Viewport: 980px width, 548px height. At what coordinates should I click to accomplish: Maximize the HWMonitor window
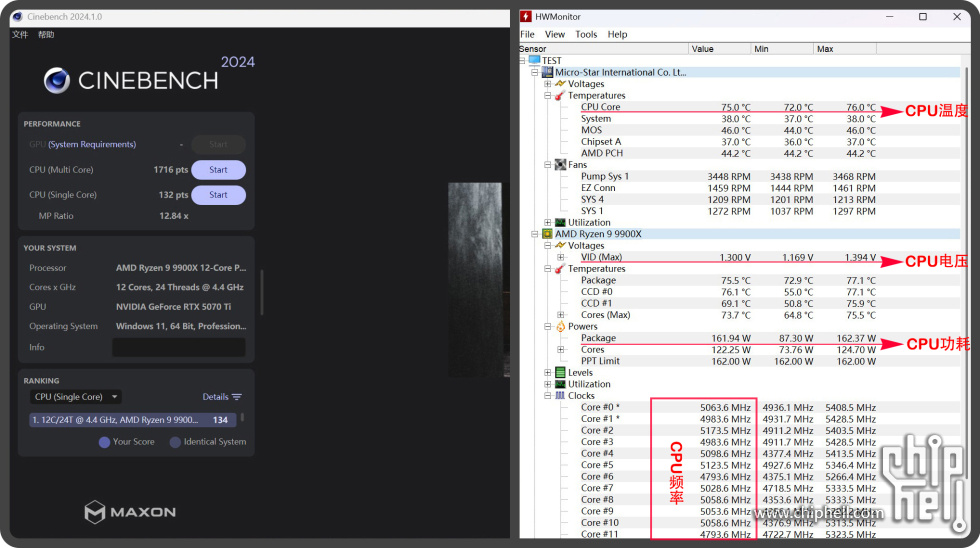click(922, 17)
